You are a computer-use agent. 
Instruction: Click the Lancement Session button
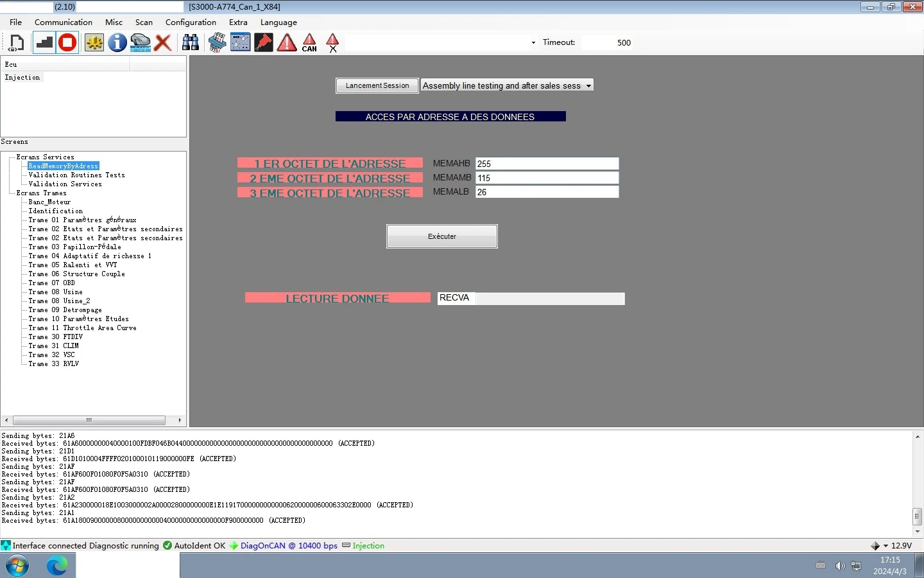pos(377,85)
